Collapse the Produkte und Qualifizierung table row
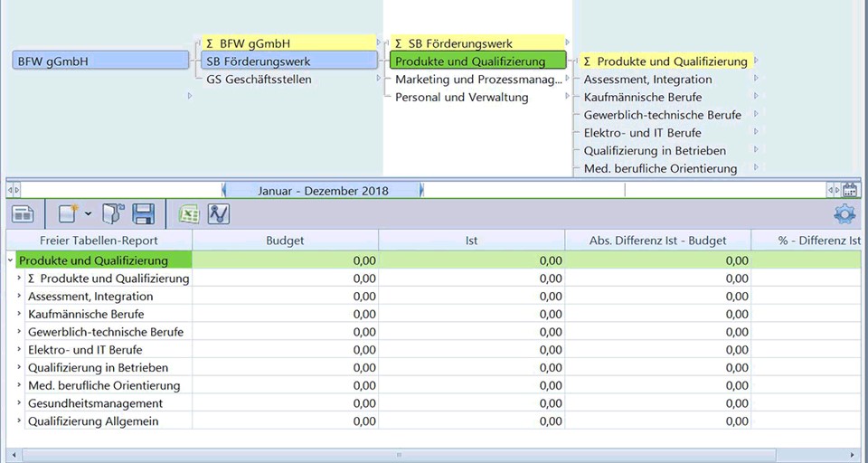This screenshot has height=463, width=868. click(11, 260)
